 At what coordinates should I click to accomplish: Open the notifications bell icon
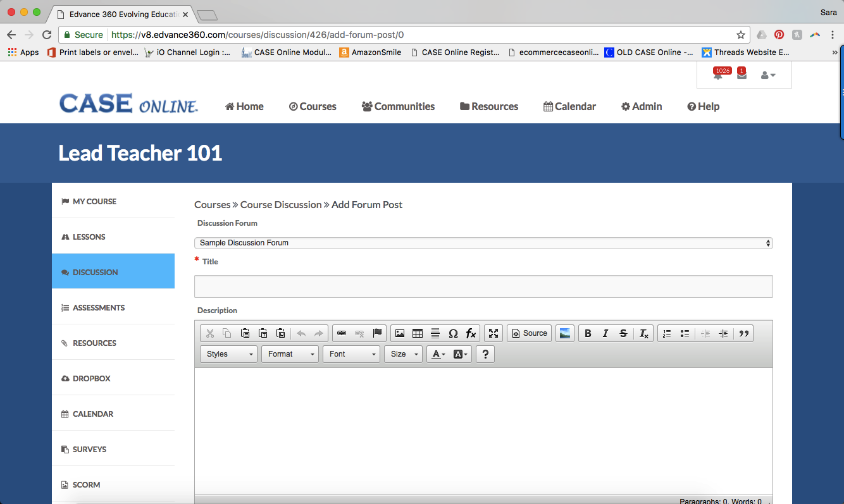717,76
